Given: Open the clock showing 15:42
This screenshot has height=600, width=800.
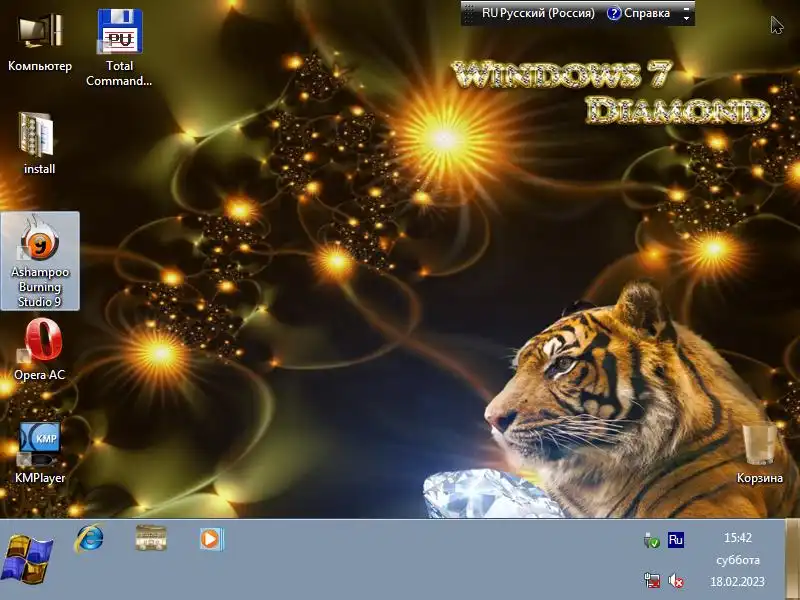Looking at the screenshot, I should tap(738, 538).
